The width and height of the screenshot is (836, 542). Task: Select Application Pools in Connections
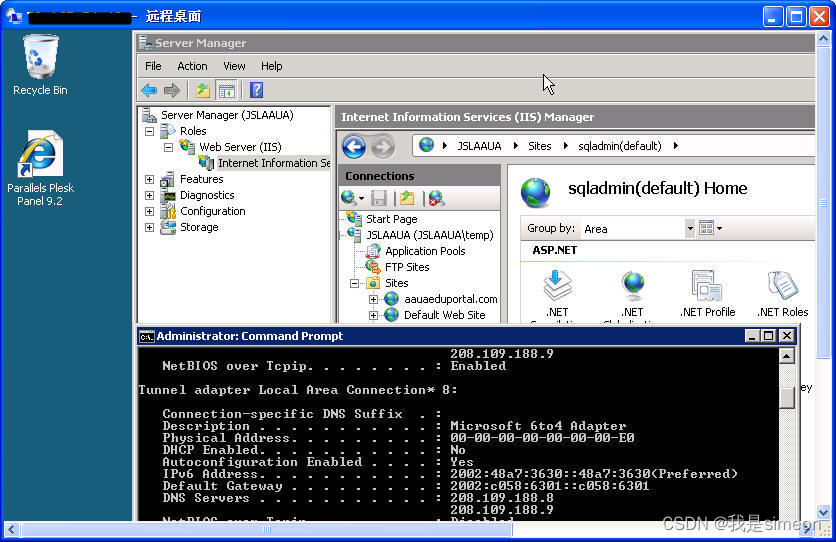(425, 251)
